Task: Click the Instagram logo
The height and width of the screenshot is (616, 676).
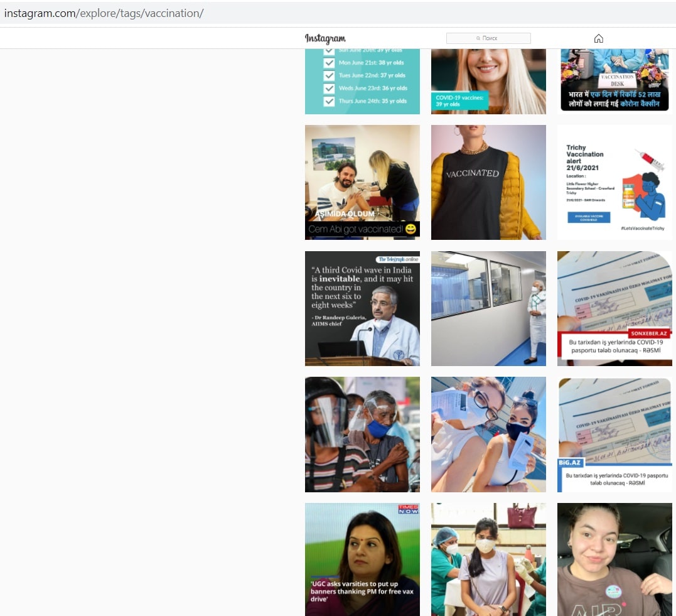Action: (x=325, y=38)
